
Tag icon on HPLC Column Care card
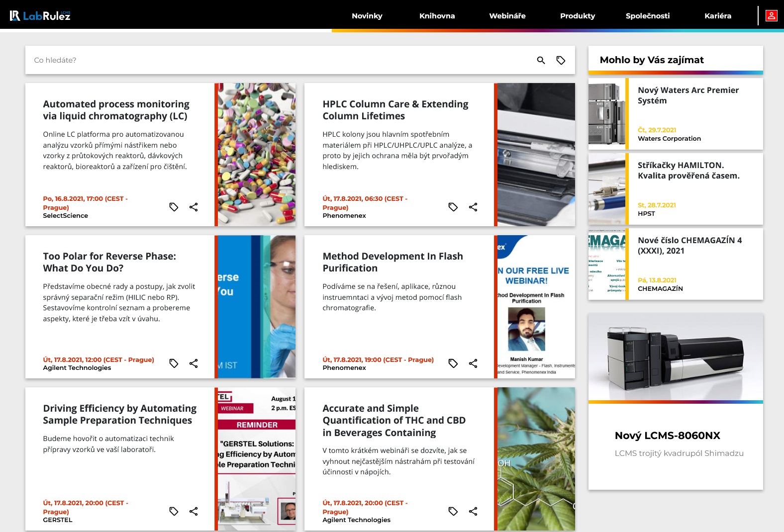[453, 207]
